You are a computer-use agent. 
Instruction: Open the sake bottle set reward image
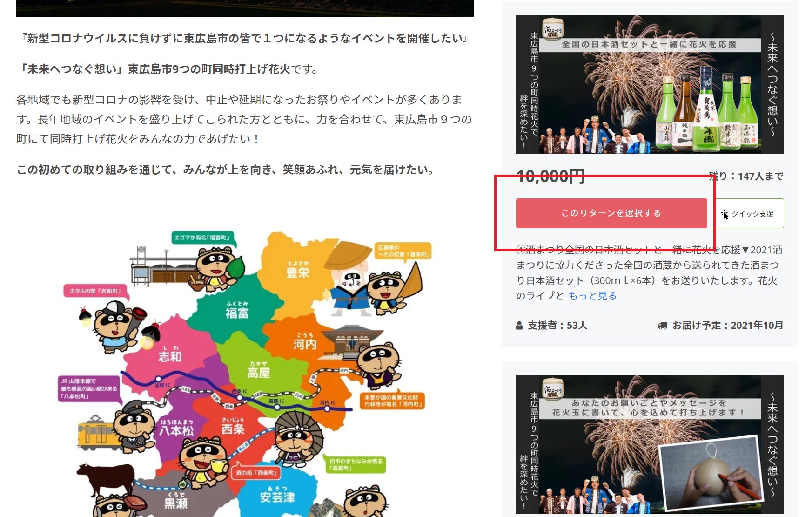pos(650,84)
